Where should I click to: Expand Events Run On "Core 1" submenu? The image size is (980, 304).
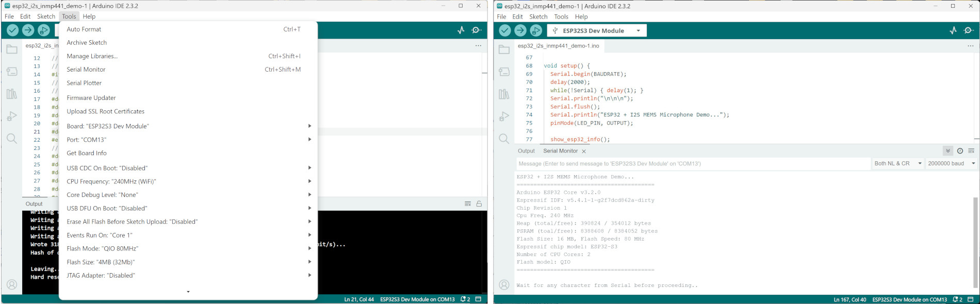tap(188, 235)
